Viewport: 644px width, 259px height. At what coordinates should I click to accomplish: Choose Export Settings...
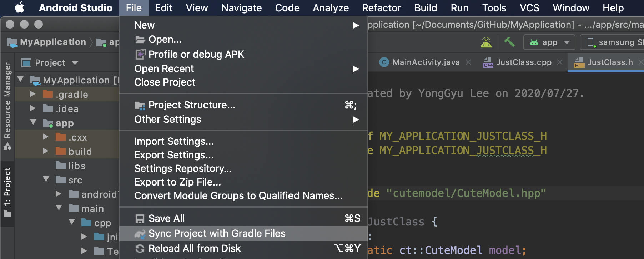pos(243,155)
